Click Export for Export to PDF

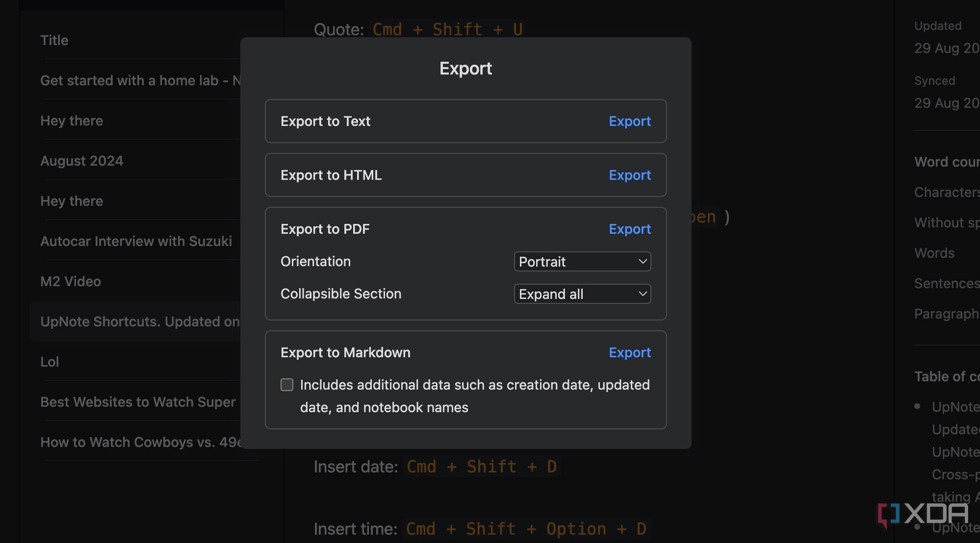point(628,228)
